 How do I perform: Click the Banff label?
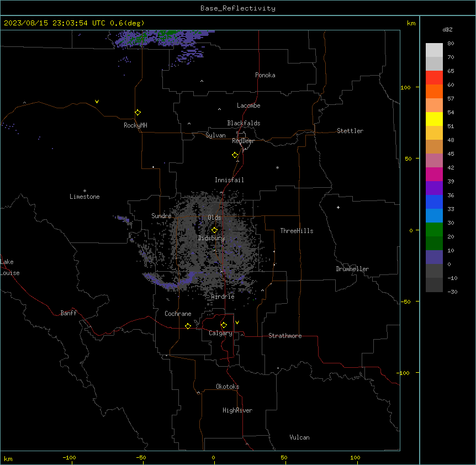tap(68, 313)
